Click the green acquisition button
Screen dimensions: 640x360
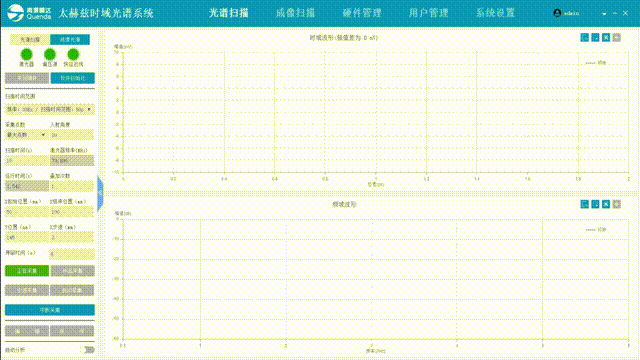[27, 271]
